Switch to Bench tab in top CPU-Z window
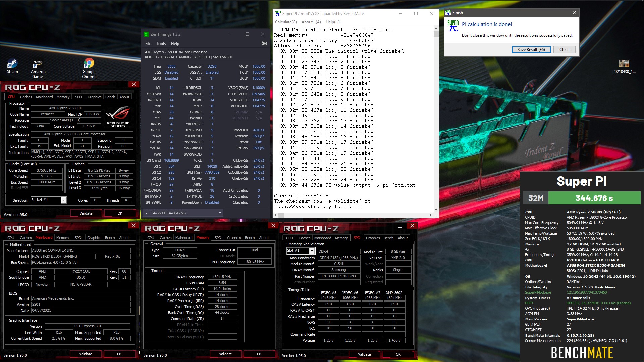This screenshot has height=362, width=644. click(110, 97)
